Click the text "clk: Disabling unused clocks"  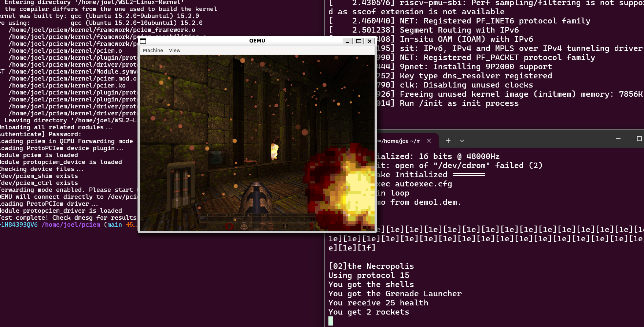pyautogui.click(x=467, y=85)
